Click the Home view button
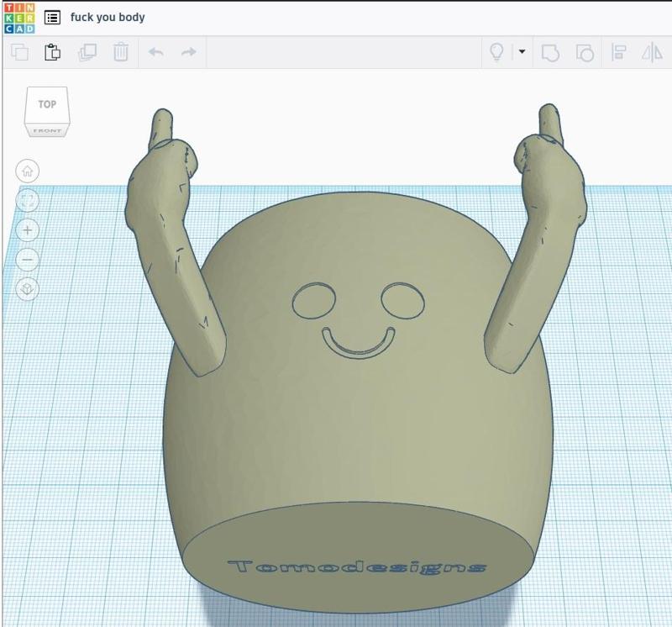672x627 pixels. (x=29, y=171)
